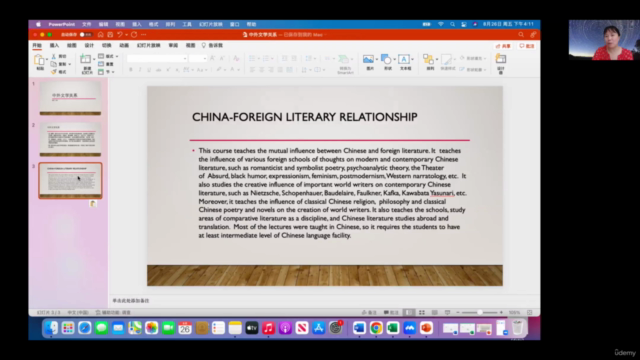Image resolution: width=640 pixels, height=360 pixels.
Task: Open Google Chrome from the dock
Action: point(376,328)
